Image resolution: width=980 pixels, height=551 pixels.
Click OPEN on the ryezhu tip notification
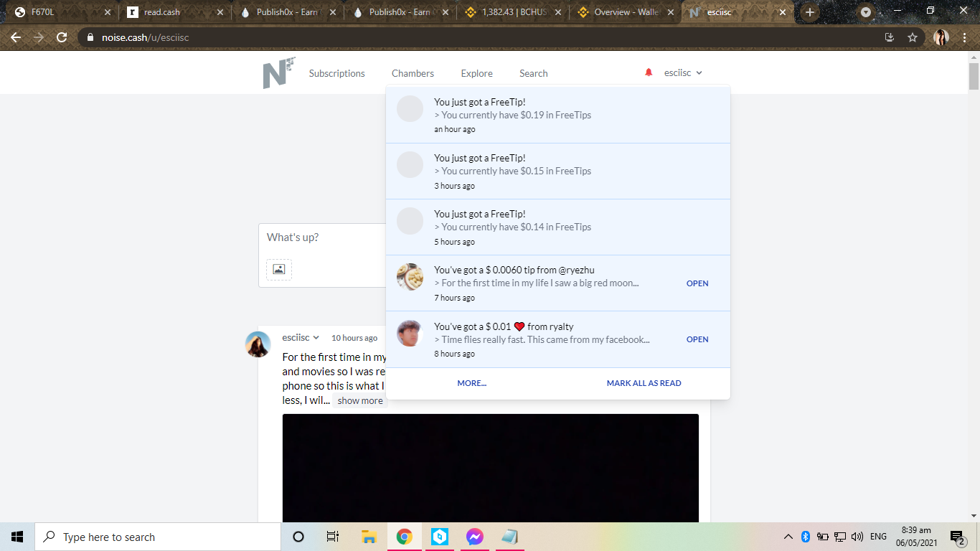point(697,283)
